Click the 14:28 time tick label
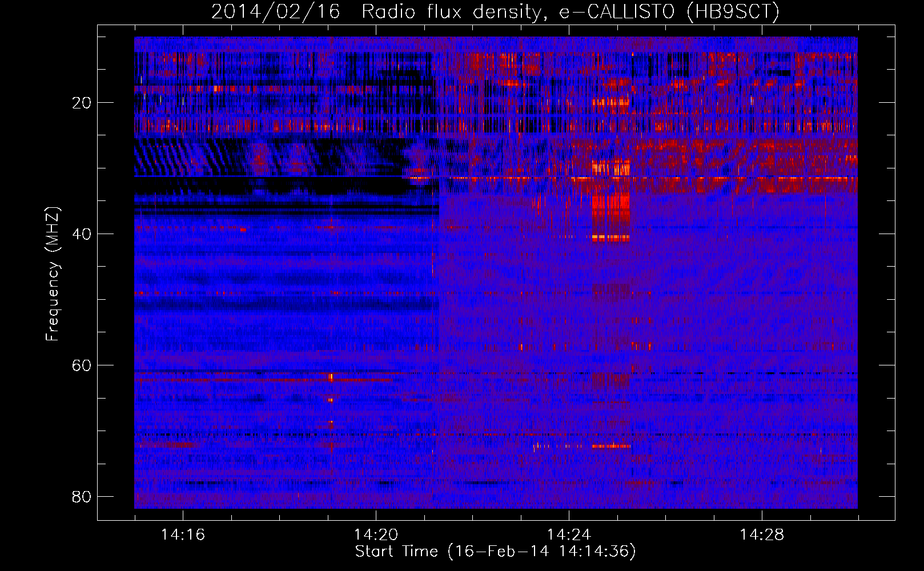The width and height of the screenshot is (924, 571). click(x=762, y=535)
